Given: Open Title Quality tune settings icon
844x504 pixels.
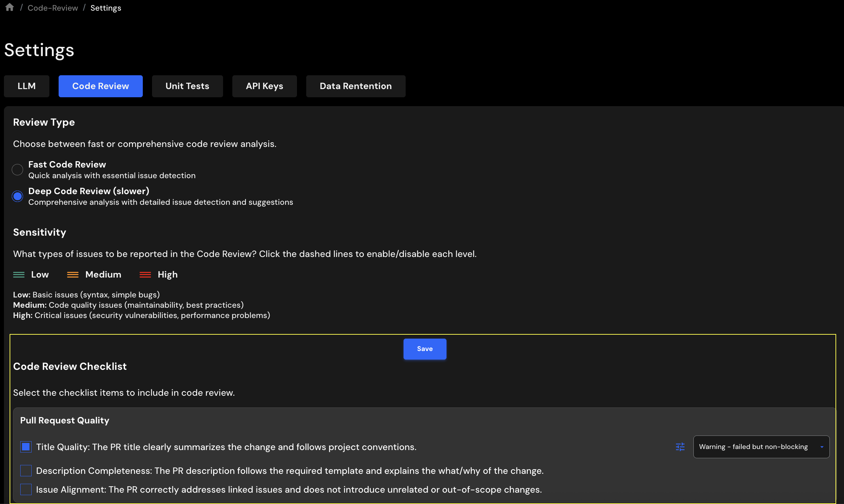Looking at the screenshot, I should coord(680,447).
